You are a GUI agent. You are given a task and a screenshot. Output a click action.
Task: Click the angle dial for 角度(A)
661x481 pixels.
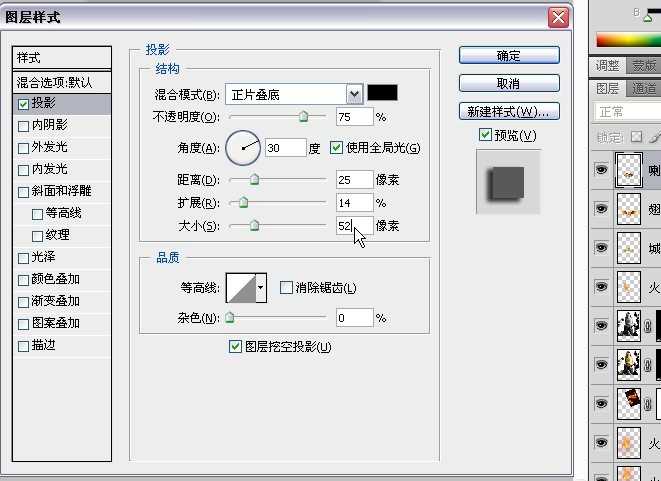click(243, 148)
